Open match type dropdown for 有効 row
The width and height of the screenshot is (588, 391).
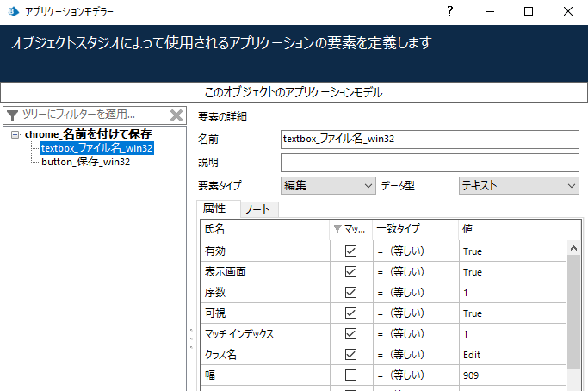(x=416, y=251)
